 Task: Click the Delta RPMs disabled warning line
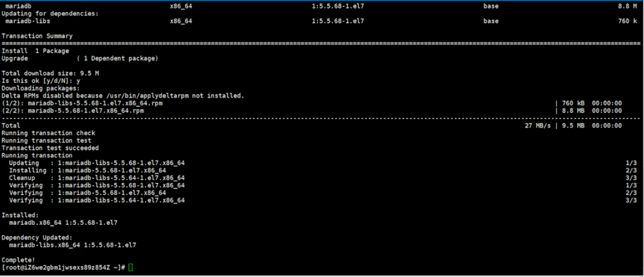pyautogui.click(x=123, y=95)
